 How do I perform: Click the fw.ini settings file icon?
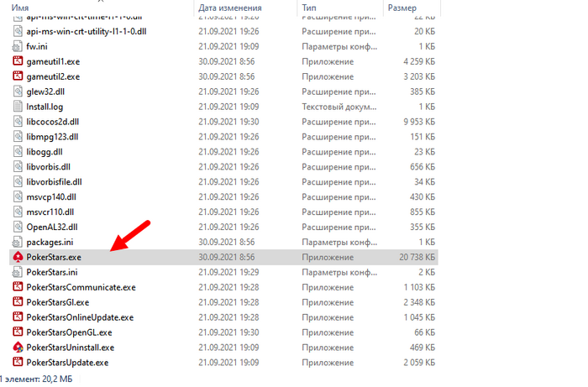click(x=18, y=46)
